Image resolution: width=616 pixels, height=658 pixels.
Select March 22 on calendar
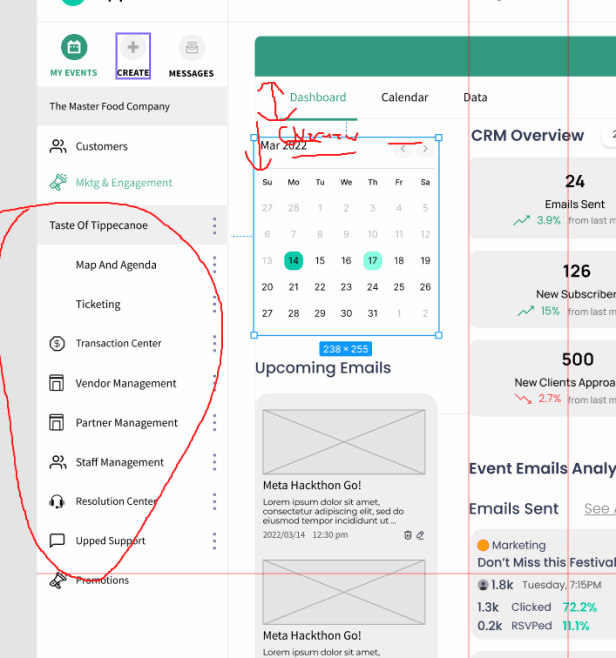[x=320, y=287]
